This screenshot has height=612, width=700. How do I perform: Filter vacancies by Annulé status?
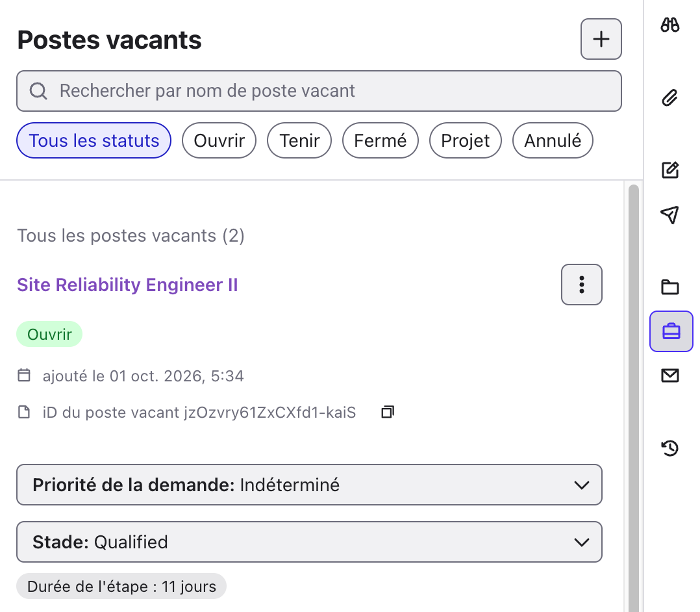[x=553, y=140]
